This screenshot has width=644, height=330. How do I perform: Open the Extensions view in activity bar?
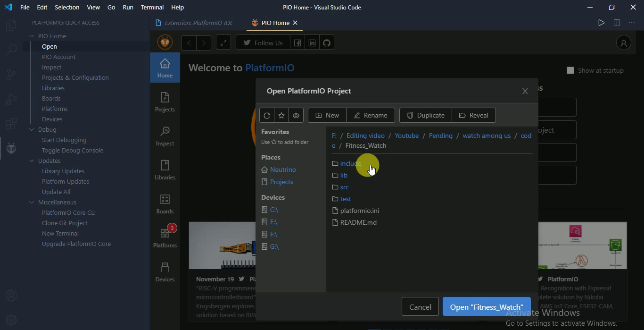[x=11, y=124]
